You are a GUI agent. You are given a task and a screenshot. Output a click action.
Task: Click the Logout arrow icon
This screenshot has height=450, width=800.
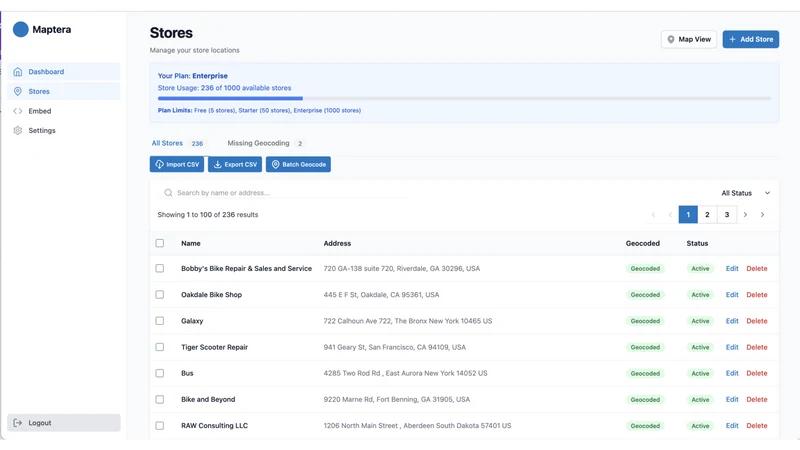click(18, 422)
